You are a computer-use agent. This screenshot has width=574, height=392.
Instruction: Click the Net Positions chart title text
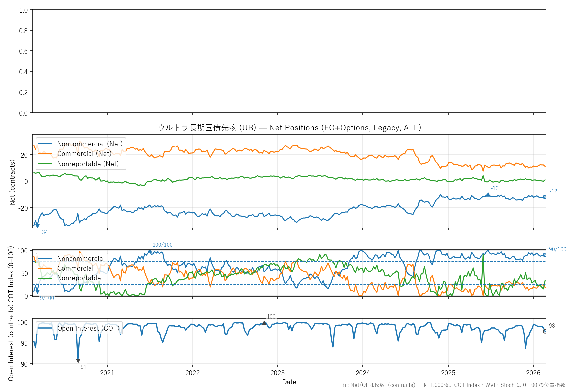point(289,128)
